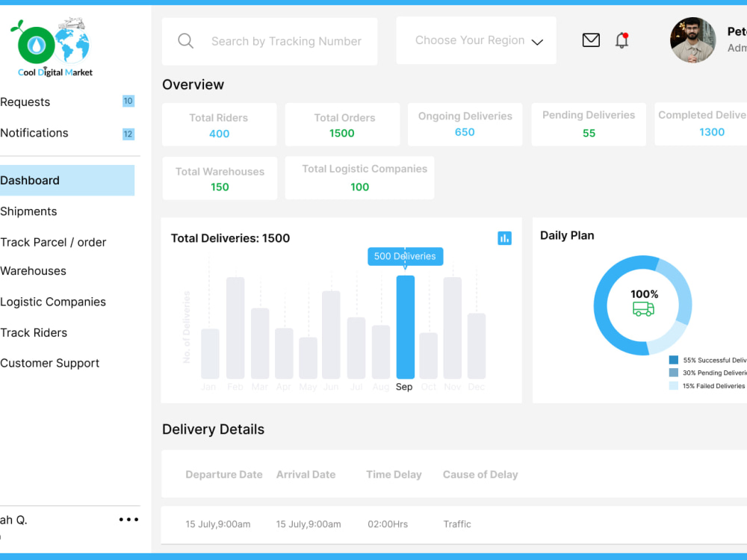
Task: Open the notification bell icon
Action: coord(622,40)
